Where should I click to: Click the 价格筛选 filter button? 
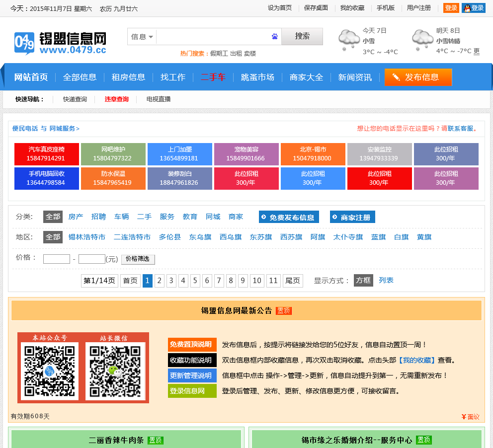click(x=138, y=259)
